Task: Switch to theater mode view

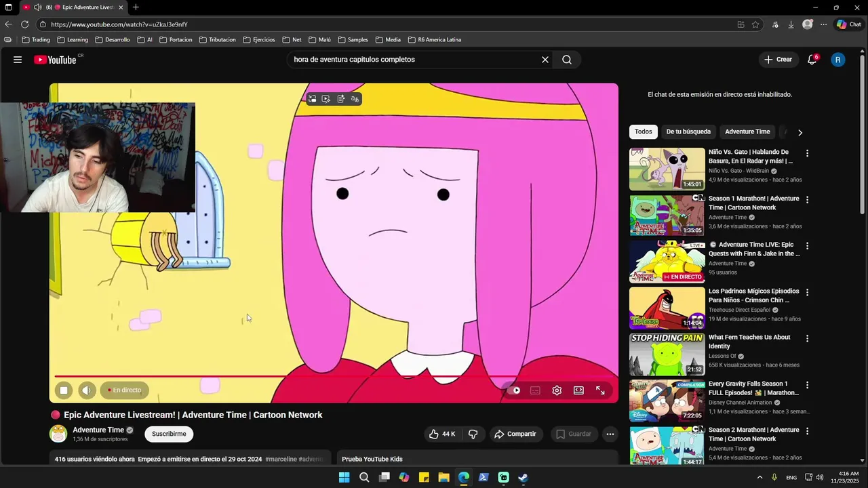Action: pos(578,390)
